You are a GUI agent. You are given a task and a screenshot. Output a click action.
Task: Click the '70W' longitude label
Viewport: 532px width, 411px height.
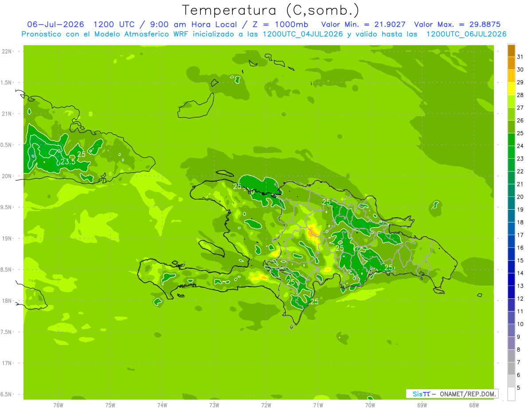(x=370, y=406)
